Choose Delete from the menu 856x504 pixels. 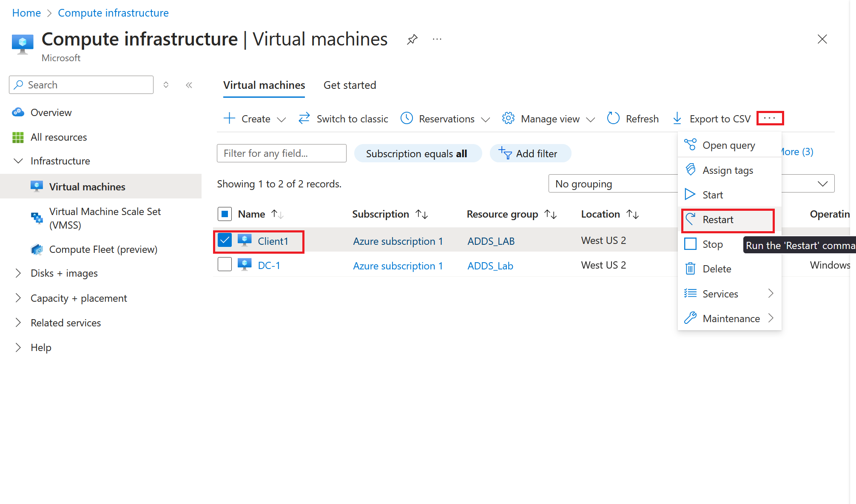point(730,269)
